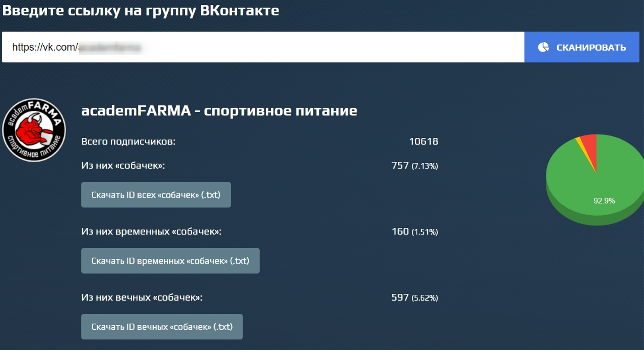Viewport: 644px width, 360px height.
Task: Select the label Из них вечных «собачек»
Action: [x=142, y=297]
